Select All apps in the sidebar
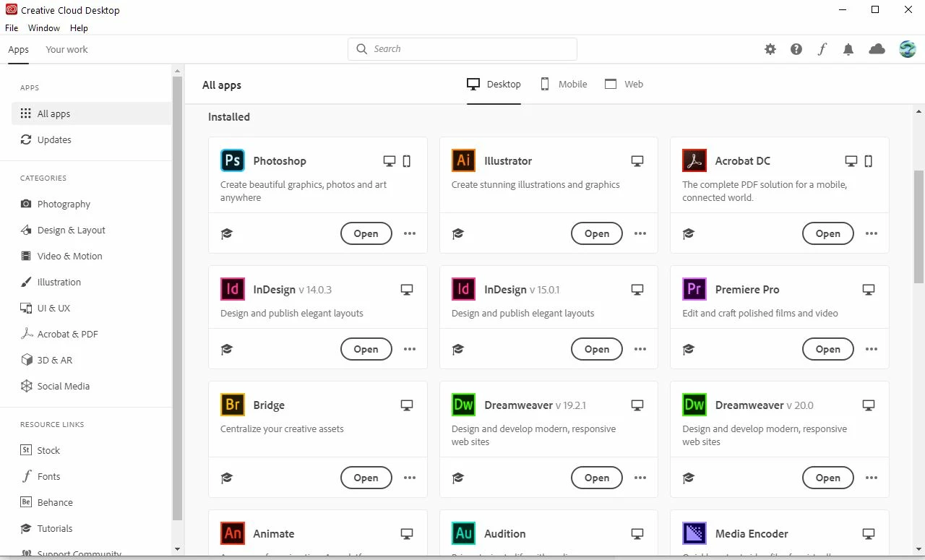This screenshot has width=925, height=560. 91,113
